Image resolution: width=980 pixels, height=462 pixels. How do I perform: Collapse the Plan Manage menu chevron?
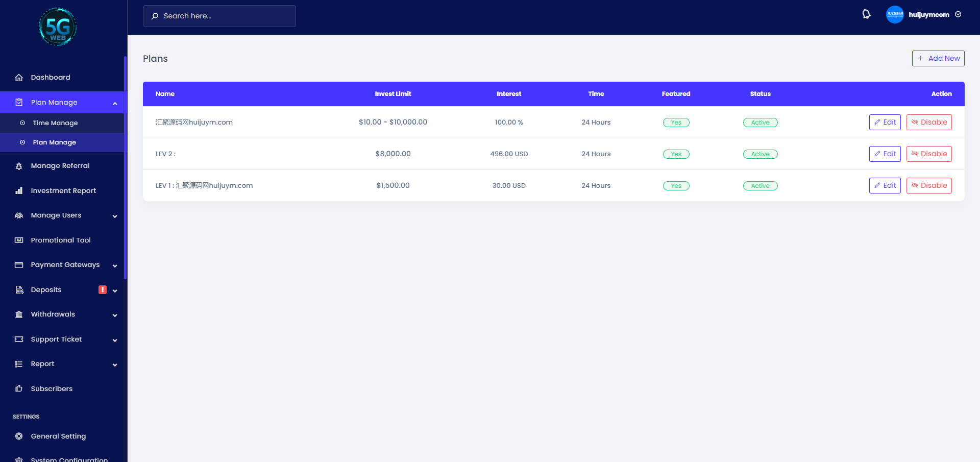[x=115, y=104]
